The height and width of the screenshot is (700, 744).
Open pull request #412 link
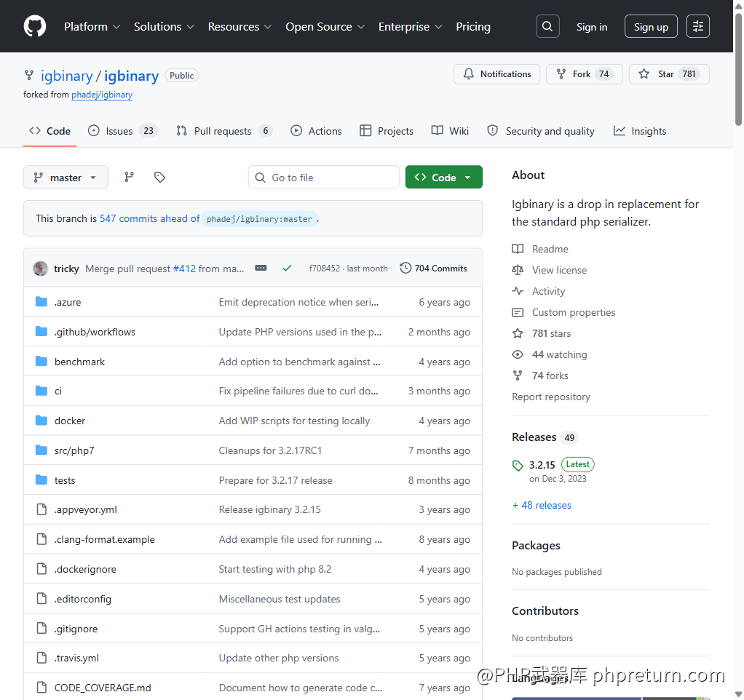[x=184, y=269]
